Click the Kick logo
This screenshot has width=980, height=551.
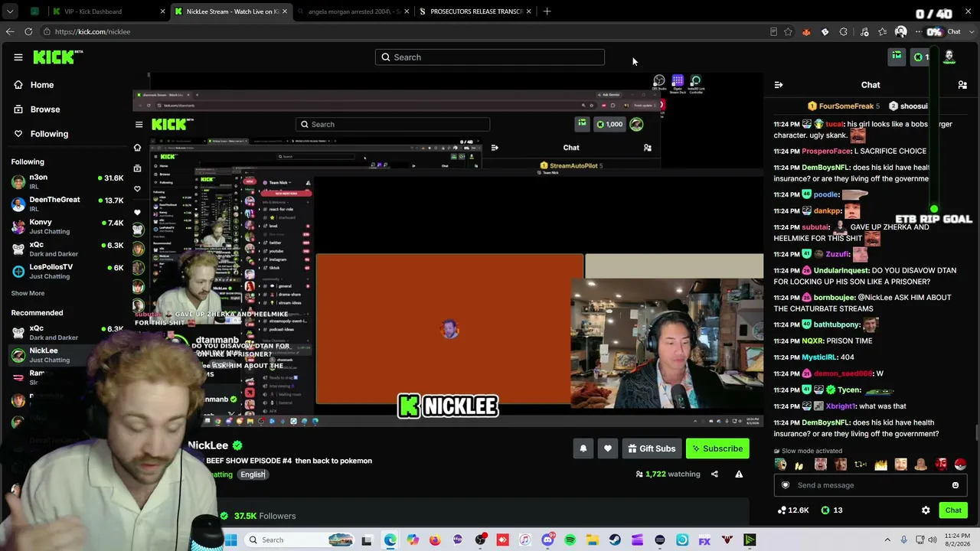coord(58,57)
